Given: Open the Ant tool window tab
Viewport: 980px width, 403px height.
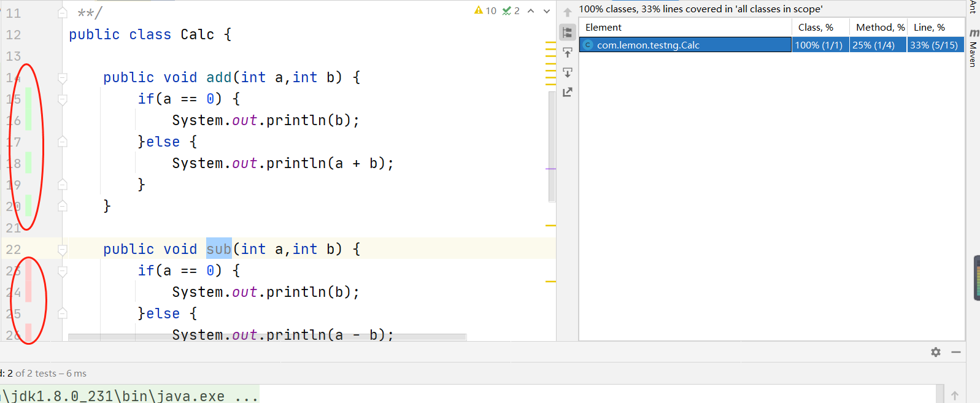Looking at the screenshot, I should (x=973, y=7).
